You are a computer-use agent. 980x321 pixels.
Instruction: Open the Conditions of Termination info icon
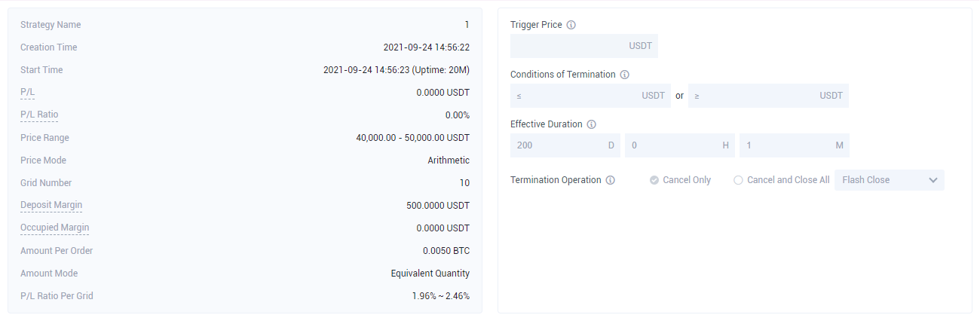pos(624,75)
